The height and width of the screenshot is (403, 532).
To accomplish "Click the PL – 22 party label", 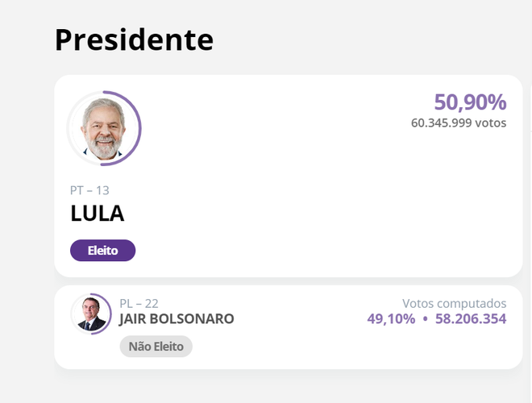I will point(139,303).
